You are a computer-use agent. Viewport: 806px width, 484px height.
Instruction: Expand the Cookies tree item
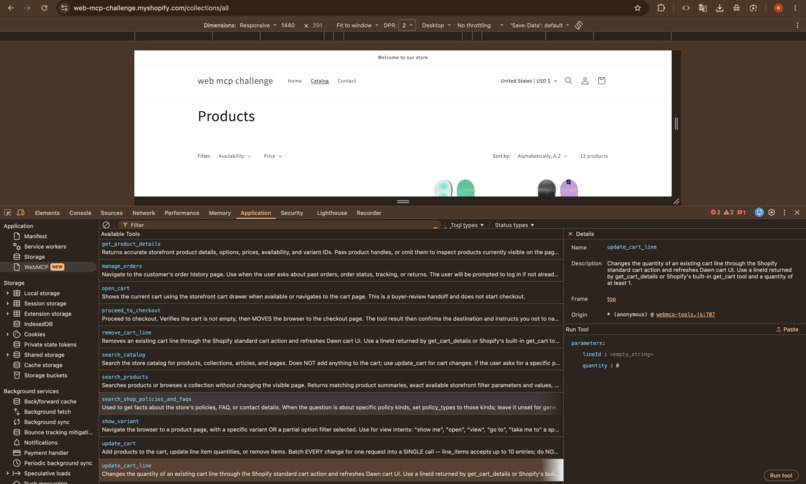click(7, 334)
